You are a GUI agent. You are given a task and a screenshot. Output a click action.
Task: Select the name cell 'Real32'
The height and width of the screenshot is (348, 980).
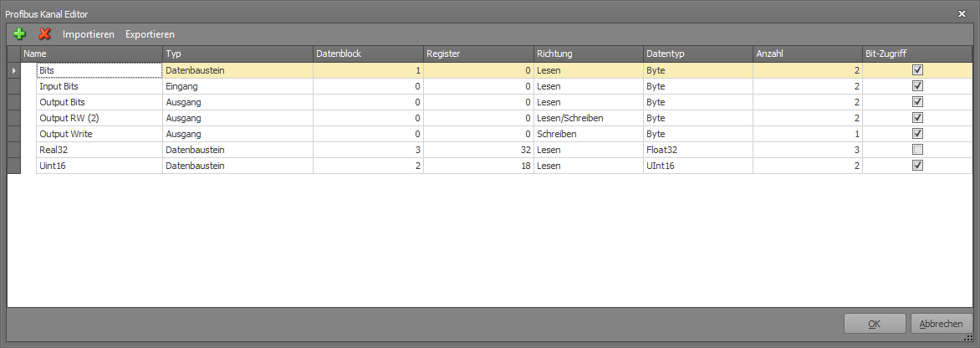pos(100,149)
